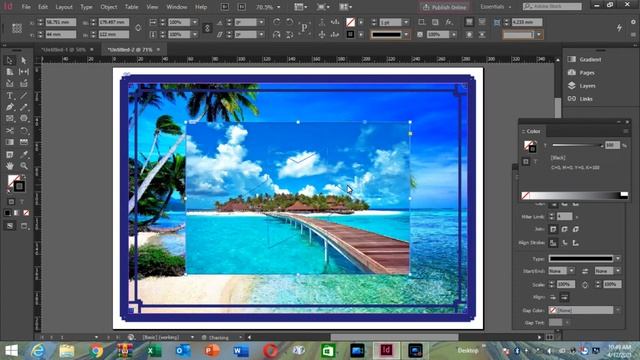
Task: Open the stroke style dropdown in control bar
Action: [x=406, y=35]
